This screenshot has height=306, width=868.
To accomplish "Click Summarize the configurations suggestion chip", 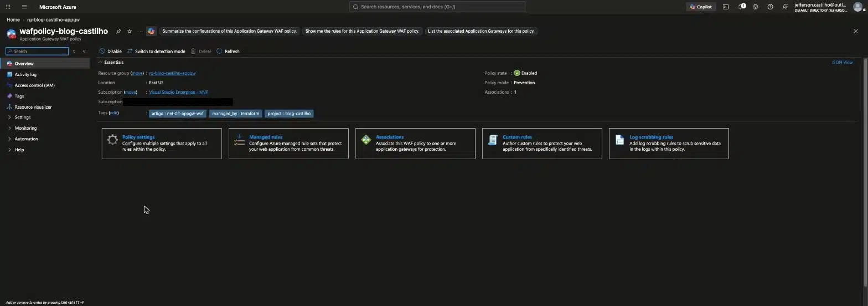I will pos(230,31).
